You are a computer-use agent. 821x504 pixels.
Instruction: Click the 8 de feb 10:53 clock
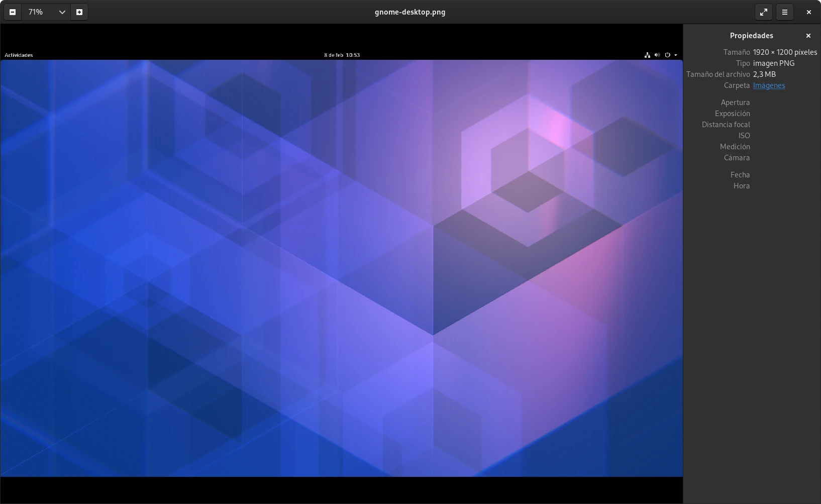342,55
